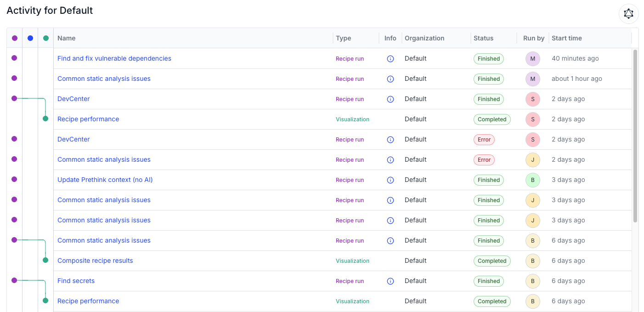Click purple timeline dot on Find and fix vulnerable dependencies row

(14, 58)
